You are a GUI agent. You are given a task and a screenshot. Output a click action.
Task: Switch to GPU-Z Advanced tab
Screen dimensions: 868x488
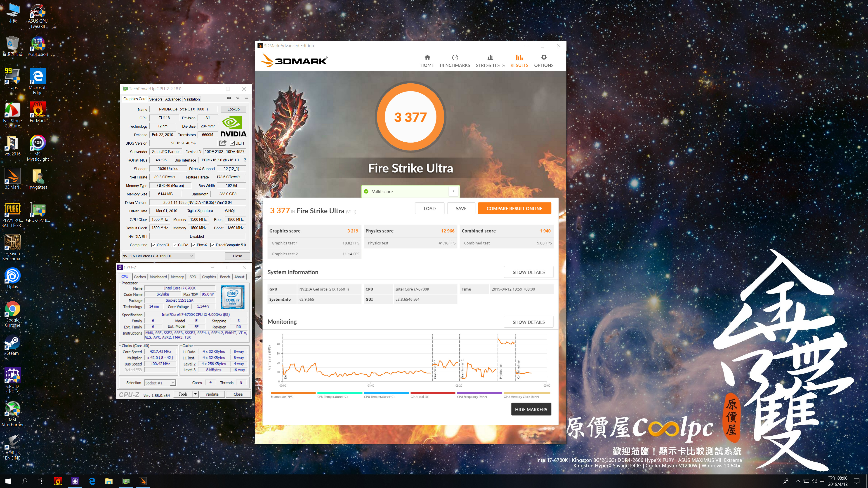(173, 99)
